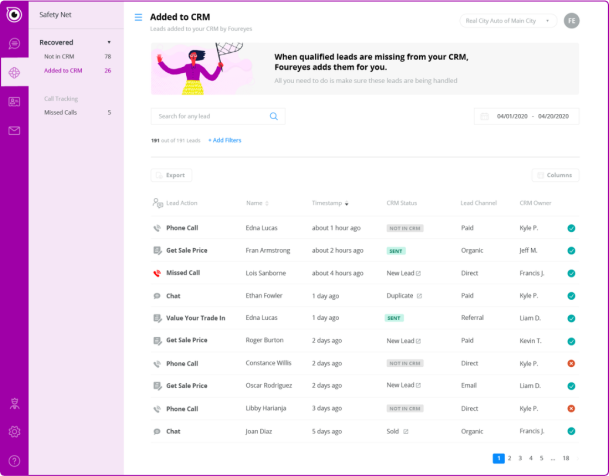Open the admin user icon in sidebar
This screenshot has height=476, width=609.
pyautogui.click(x=14, y=403)
